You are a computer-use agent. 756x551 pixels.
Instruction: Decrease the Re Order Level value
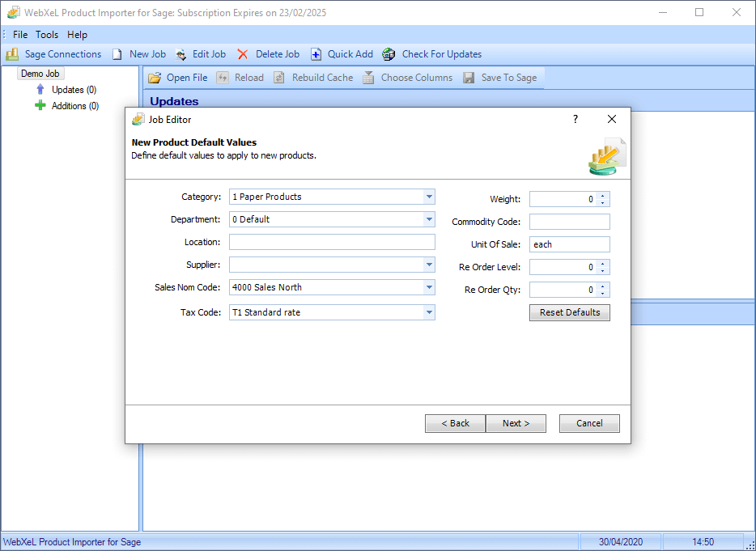point(603,270)
